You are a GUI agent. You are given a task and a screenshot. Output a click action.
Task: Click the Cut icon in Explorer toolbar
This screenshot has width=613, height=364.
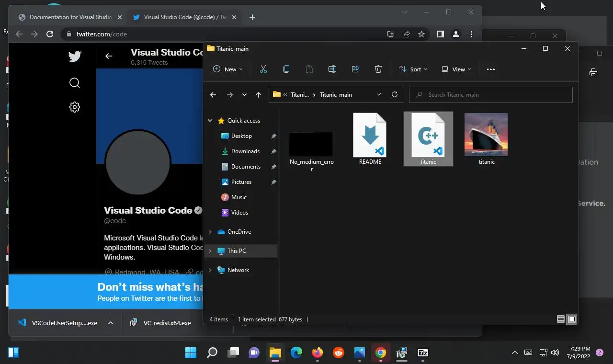point(263,69)
